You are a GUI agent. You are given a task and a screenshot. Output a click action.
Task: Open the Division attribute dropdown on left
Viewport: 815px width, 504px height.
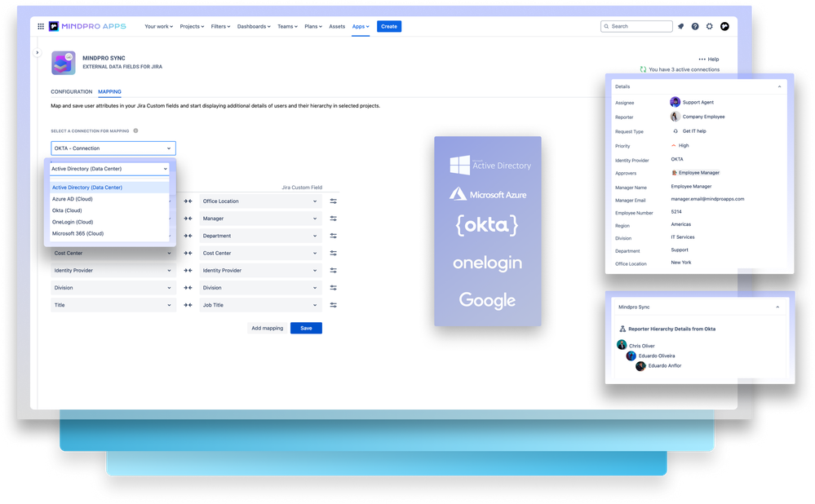113,288
